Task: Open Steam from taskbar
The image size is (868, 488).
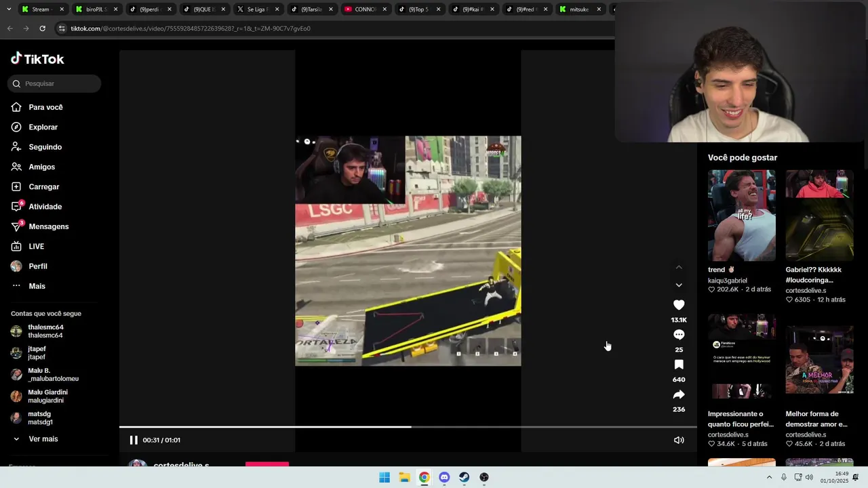Action: pos(464,477)
